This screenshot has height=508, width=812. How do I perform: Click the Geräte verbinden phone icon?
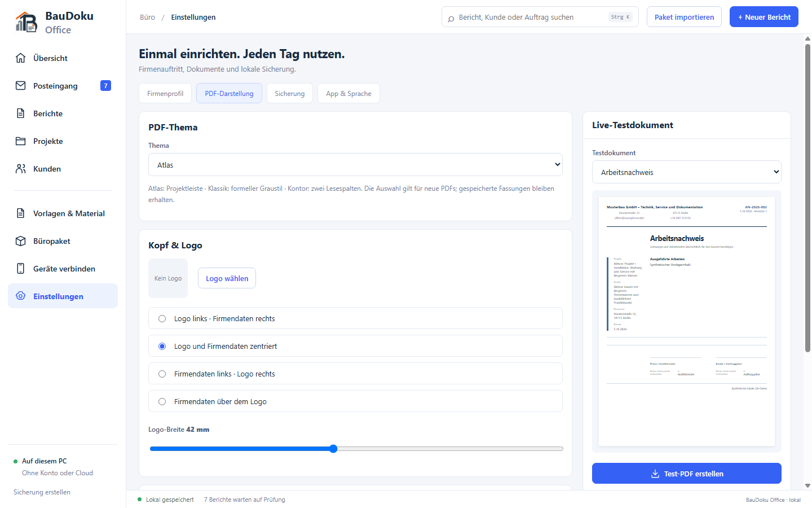[x=21, y=269]
